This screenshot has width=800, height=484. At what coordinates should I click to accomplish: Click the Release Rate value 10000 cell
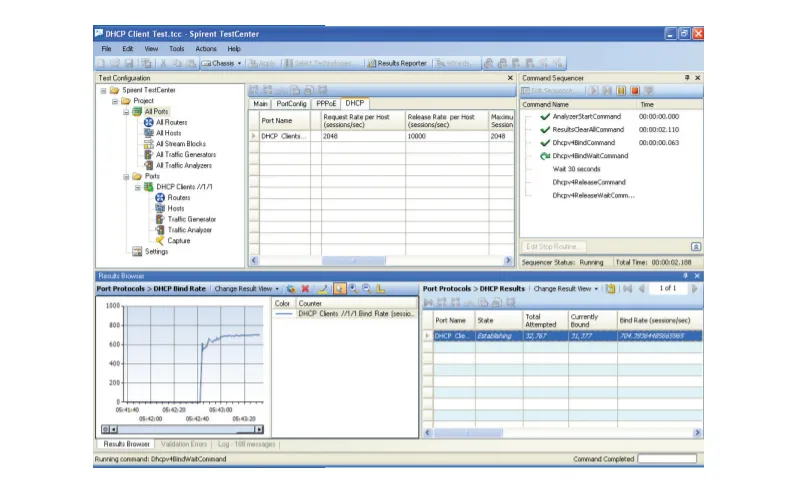[447, 136]
